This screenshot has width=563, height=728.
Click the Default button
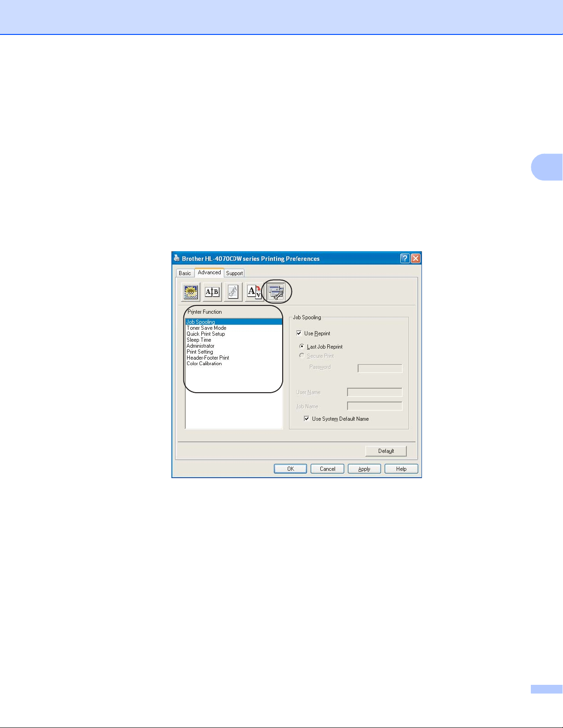click(x=386, y=451)
